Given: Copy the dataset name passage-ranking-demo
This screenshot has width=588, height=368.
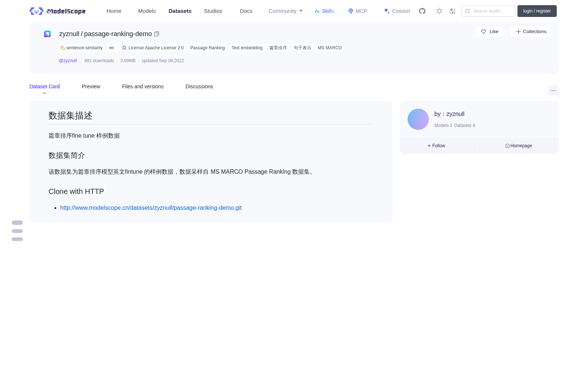Looking at the screenshot, I should (157, 34).
